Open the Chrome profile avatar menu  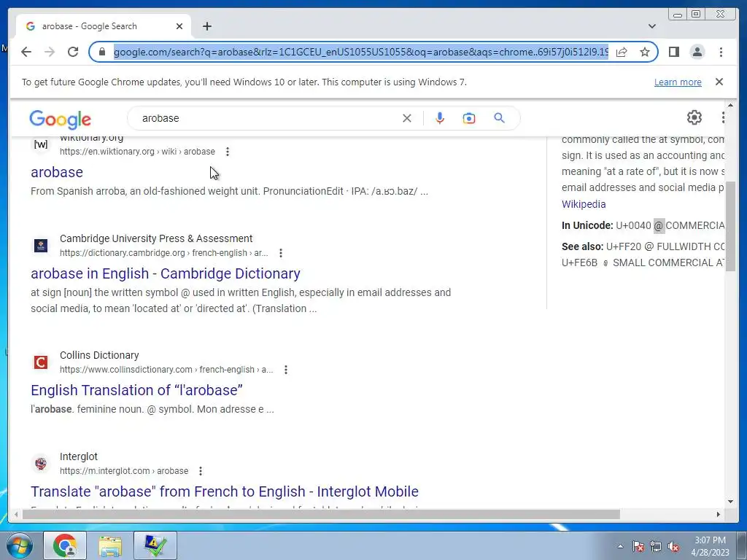(x=697, y=52)
